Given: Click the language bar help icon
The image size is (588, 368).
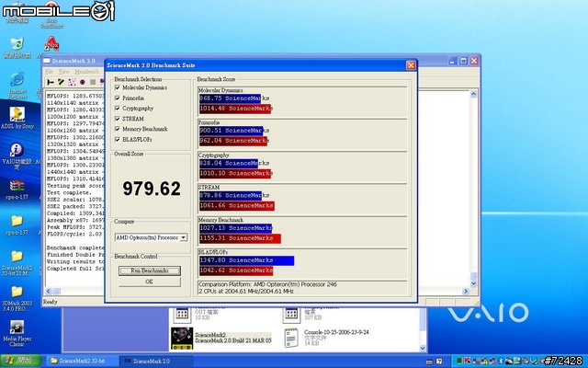Looking at the screenshot, I should pos(439,362).
